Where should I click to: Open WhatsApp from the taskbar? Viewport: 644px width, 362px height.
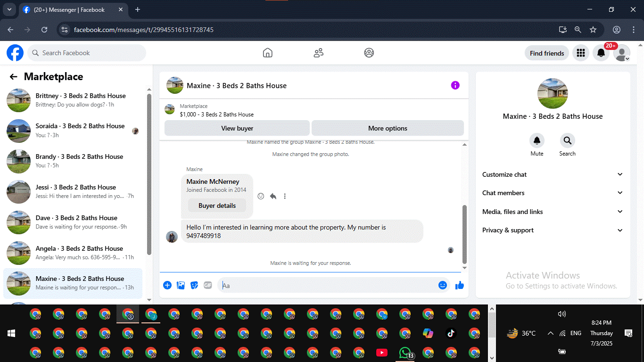pos(405,353)
